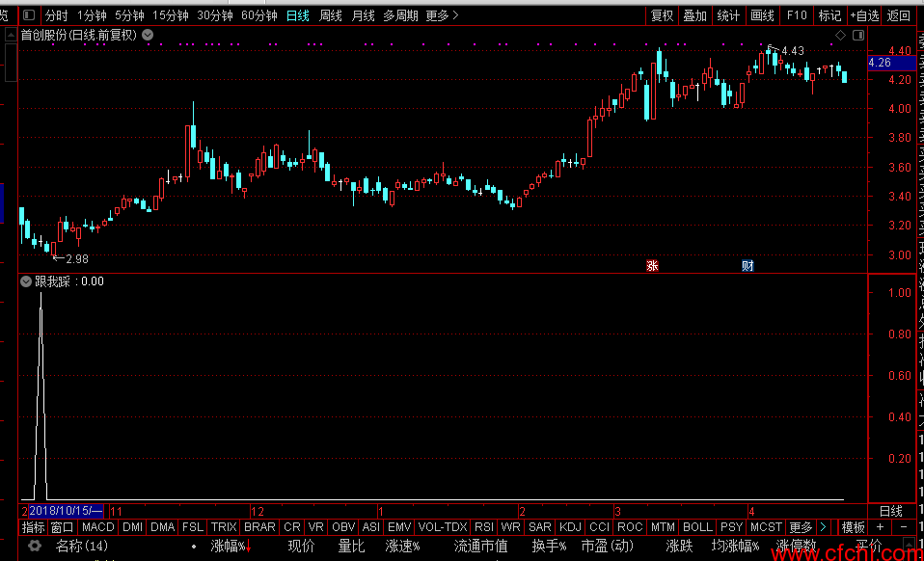Select the 1分钟 period tab

pos(92,15)
